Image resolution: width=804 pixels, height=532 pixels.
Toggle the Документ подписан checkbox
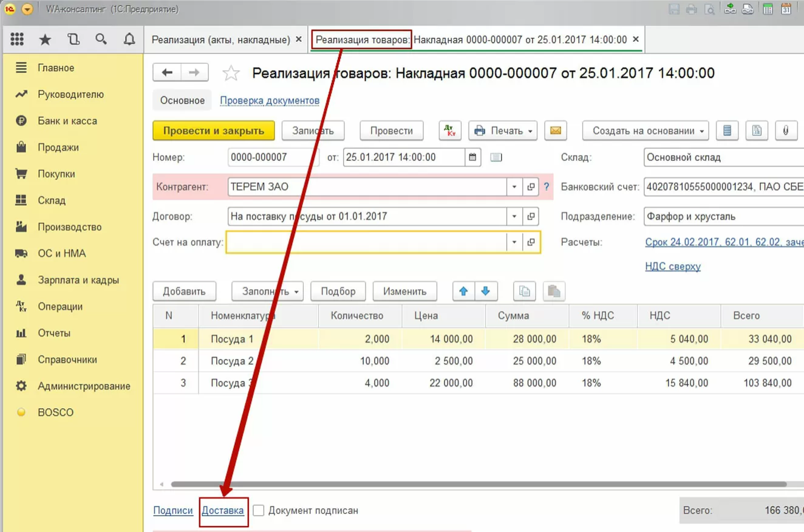coord(259,510)
